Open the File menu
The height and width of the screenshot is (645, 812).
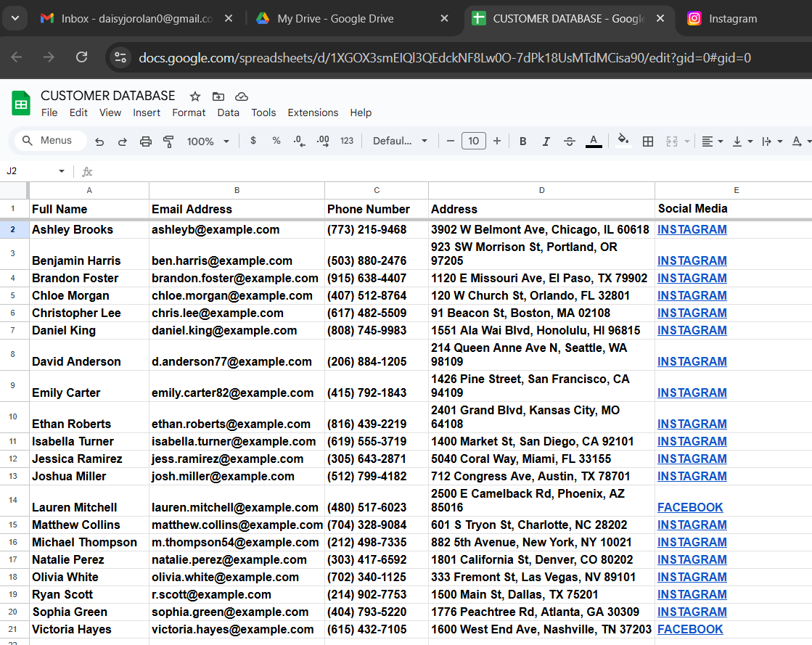pos(49,112)
